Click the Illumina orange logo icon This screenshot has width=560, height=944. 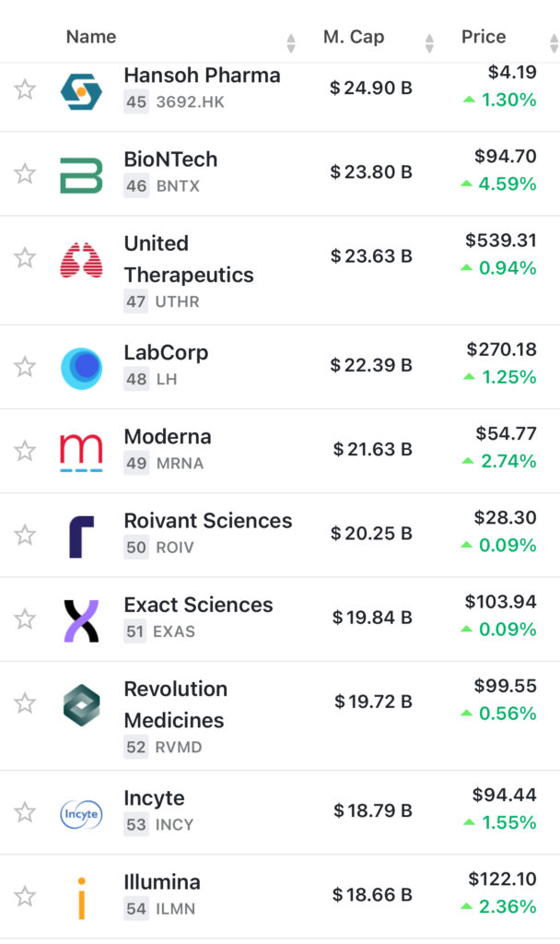[81, 897]
